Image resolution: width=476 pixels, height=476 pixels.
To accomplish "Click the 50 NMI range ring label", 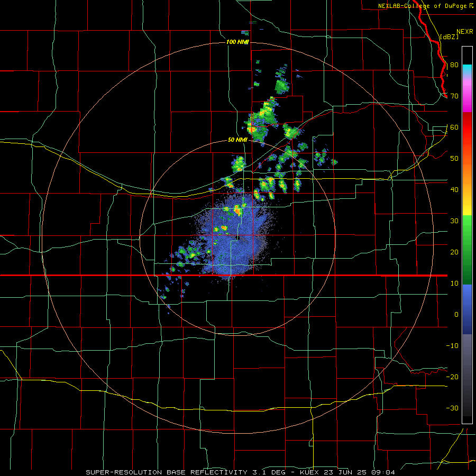I will [x=237, y=140].
